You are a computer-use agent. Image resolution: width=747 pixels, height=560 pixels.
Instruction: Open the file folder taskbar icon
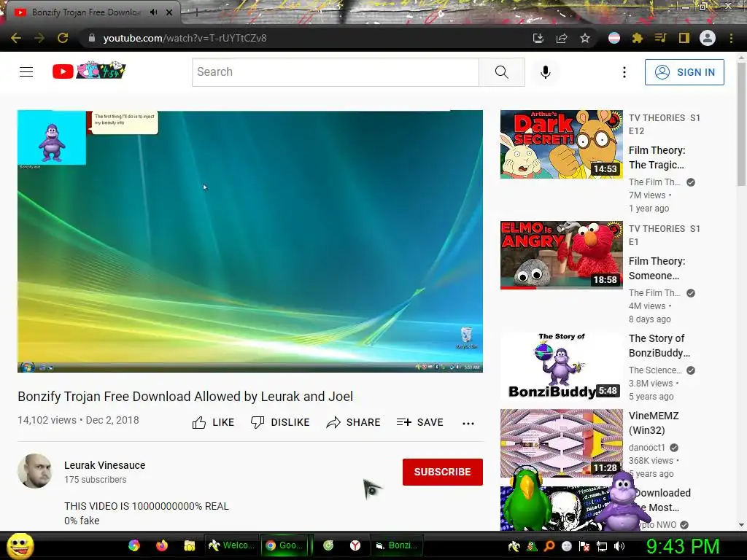[x=190, y=545]
